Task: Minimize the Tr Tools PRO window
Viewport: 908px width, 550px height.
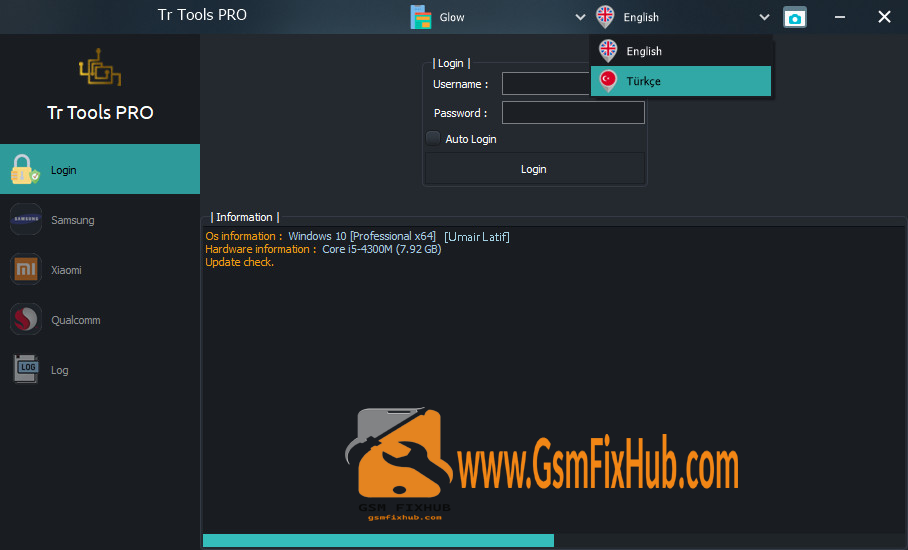Action: click(840, 17)
